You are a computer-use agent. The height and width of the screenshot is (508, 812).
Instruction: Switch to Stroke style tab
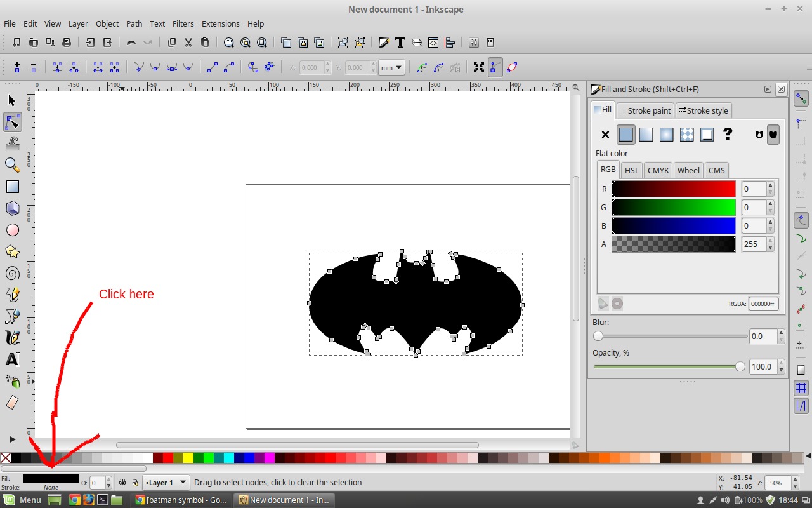(x=704, y=110)
